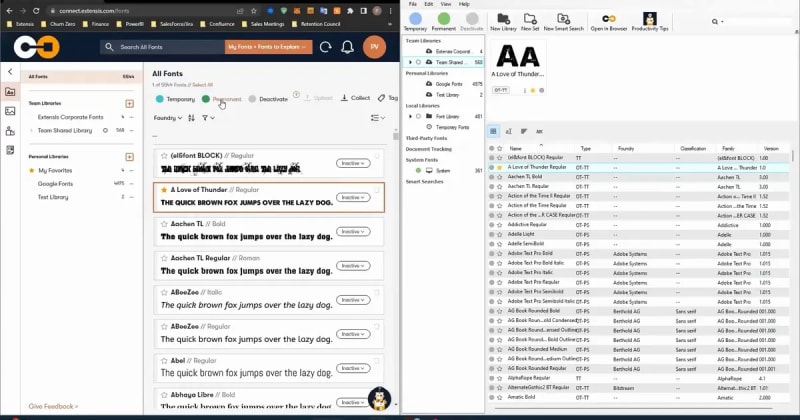
Task: Unfavorite A Love of Thunder in web list
Action: click(x=164, y=190)
